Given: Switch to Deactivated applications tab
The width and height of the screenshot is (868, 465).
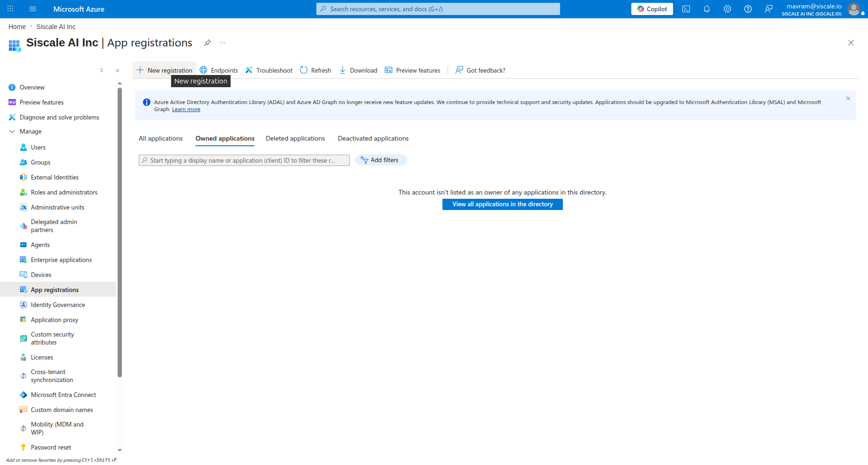Looking at the screenshot, I should coord(373,138).
